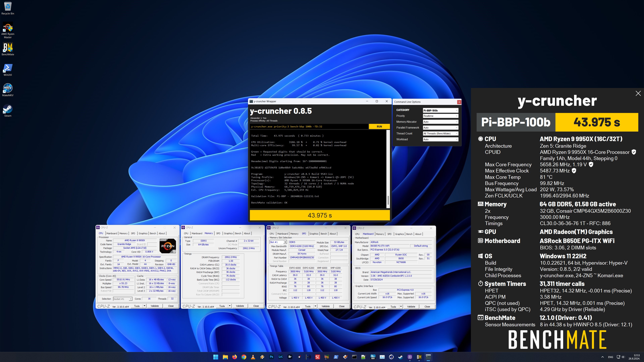Open Cinebench from the taskbar
Screen dimensions: 644x362
(x=391, y=357)
